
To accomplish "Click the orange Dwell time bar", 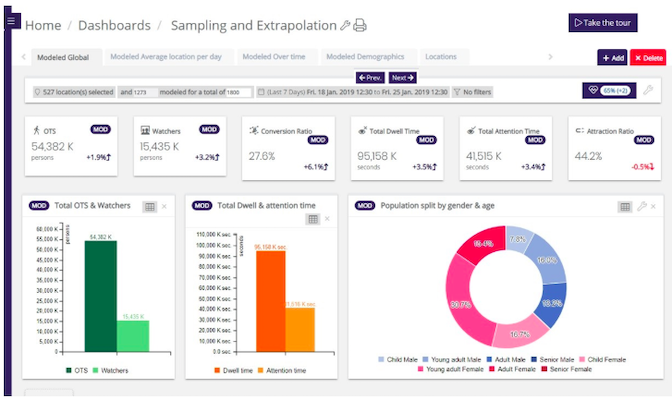I will (270, 299).
